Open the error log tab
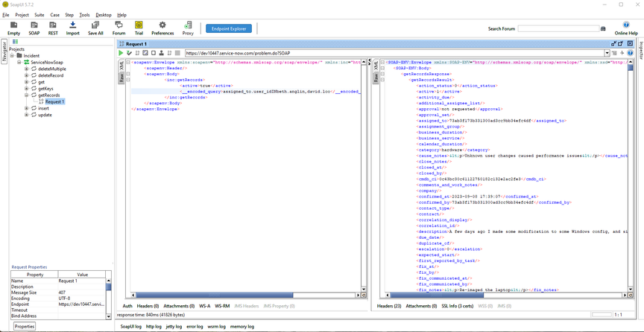Screen dimensions: 644x332 click(x=195, y=326)
